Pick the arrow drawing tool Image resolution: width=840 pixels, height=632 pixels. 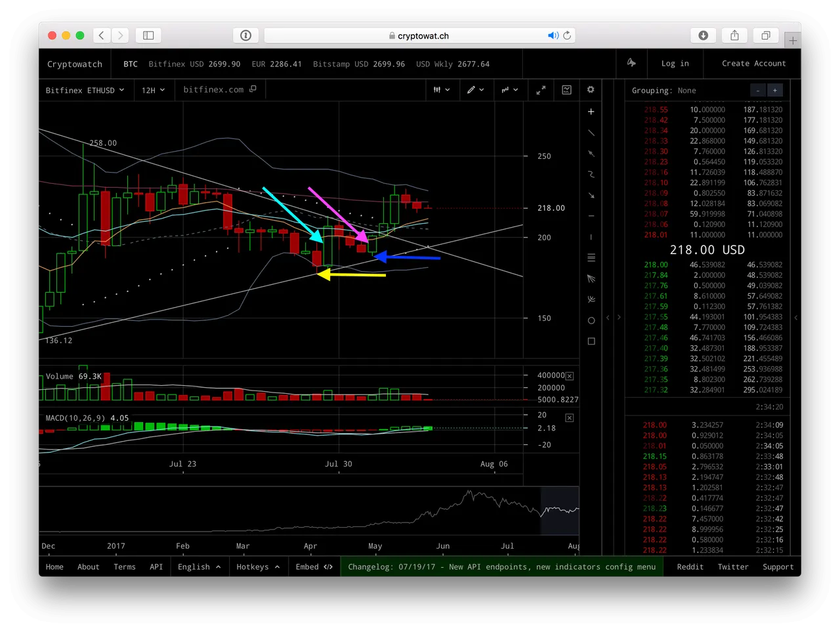coord(591,196)
